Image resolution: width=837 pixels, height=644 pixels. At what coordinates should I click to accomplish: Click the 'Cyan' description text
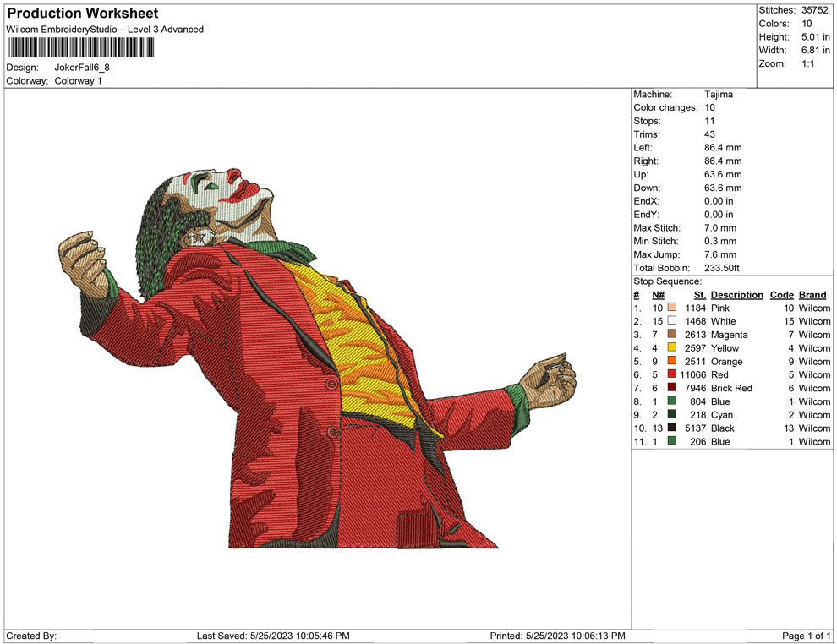click(x=722, y=415)
